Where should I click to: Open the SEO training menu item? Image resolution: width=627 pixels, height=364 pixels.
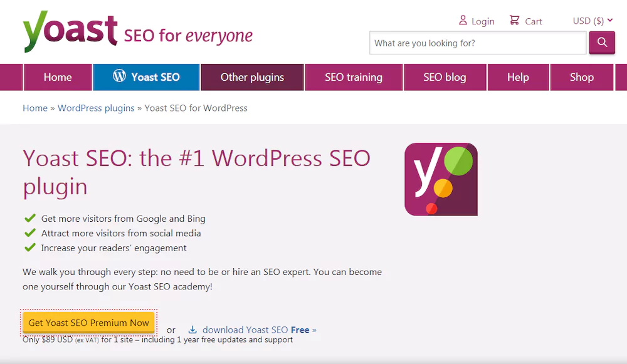pos(354,77)
